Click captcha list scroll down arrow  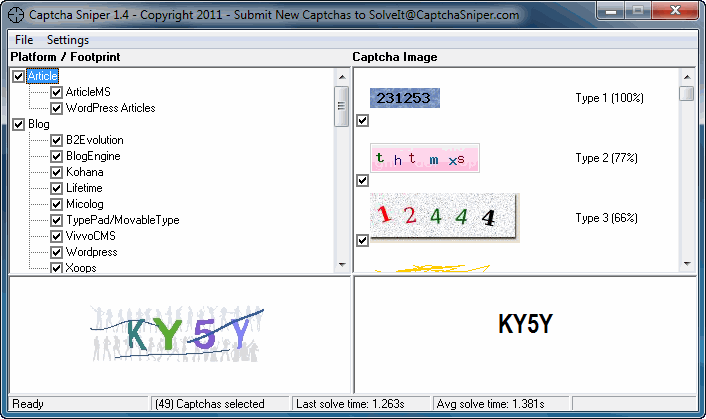(687, 264)
